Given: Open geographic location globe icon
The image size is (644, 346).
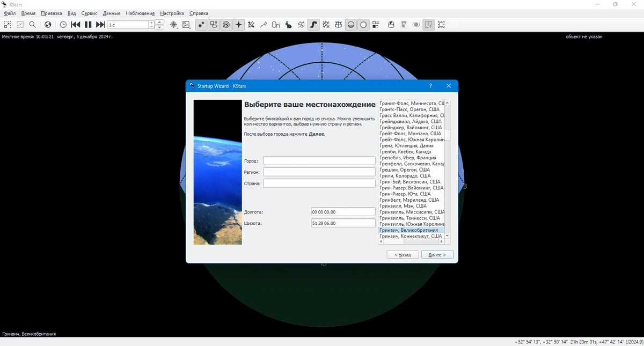Looking at the screenshot, I should [x=48, y=25].
